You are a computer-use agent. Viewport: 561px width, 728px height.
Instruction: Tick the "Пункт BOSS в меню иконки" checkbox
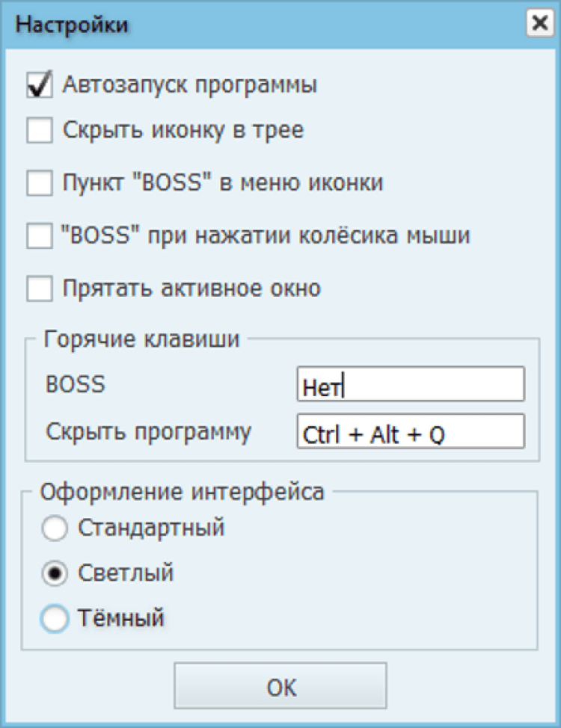(39, 183)
